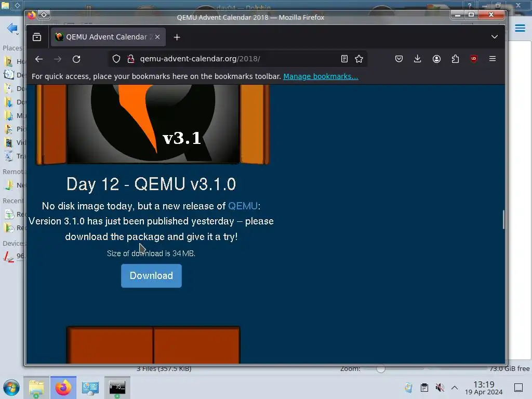Click the forward navigation arrow in Firefox
Viewport: 532px width, 399px height.
click(58, 59)
